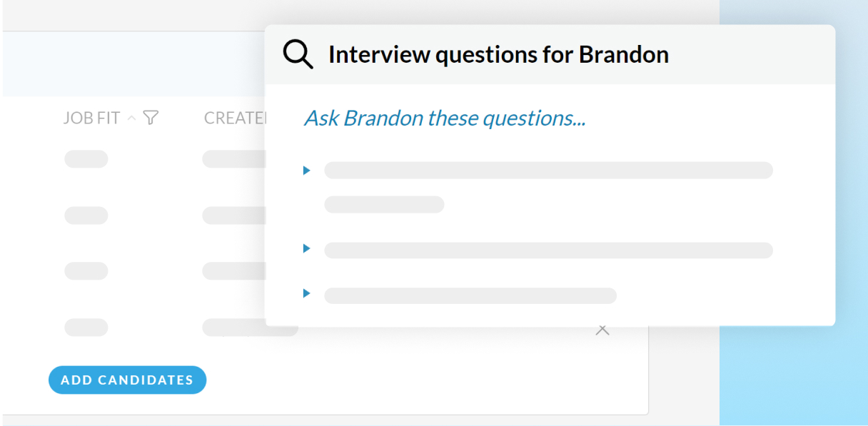868x426 pixels.
Task: Click the 'Interview questions for Brandon' search field
Action: pos(498,55)
